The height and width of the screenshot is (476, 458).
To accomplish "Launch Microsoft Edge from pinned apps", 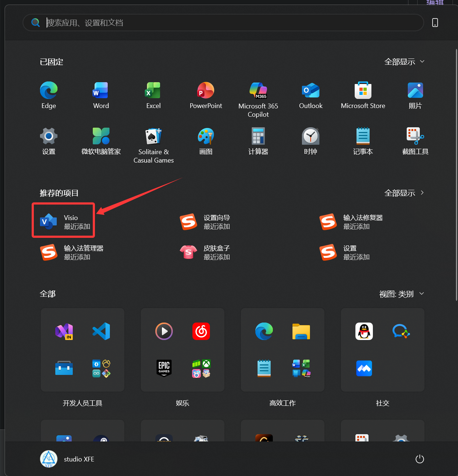I will point(48,95).
